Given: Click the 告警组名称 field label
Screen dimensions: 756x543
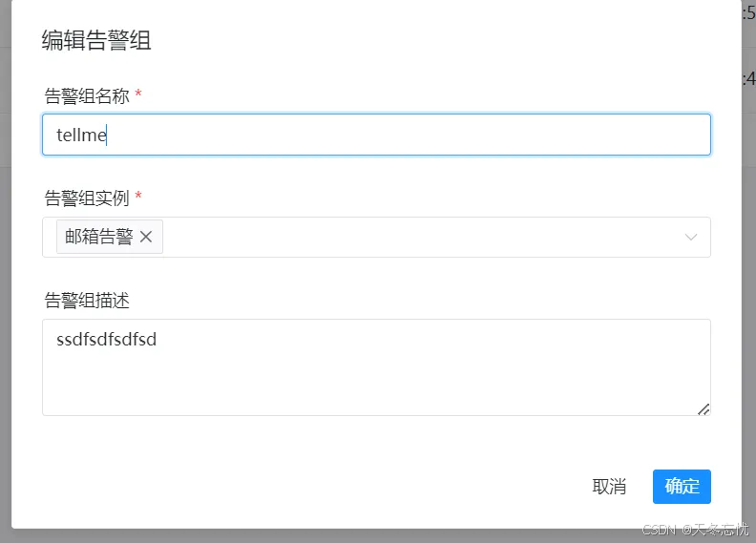Looking at the screenshot, I should [x=87, y=95].
